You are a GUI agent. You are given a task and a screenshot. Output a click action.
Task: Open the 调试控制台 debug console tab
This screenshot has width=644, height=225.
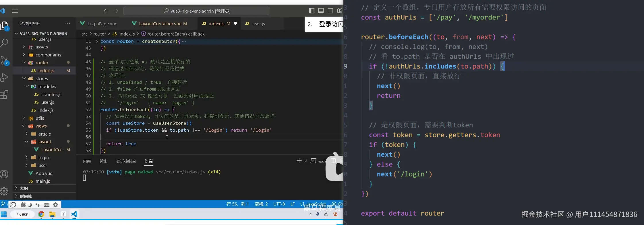[126, 161]
